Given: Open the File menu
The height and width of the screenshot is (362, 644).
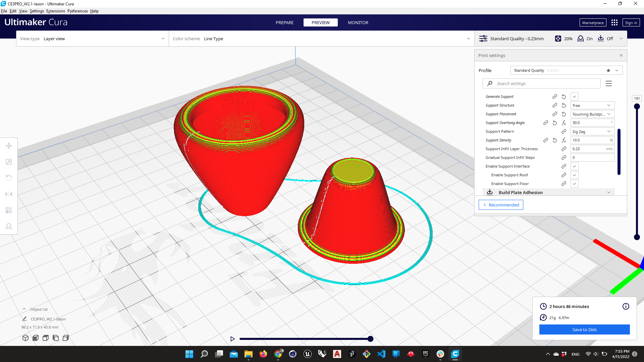Looking at the screenshot, I should tap(4, 11).
